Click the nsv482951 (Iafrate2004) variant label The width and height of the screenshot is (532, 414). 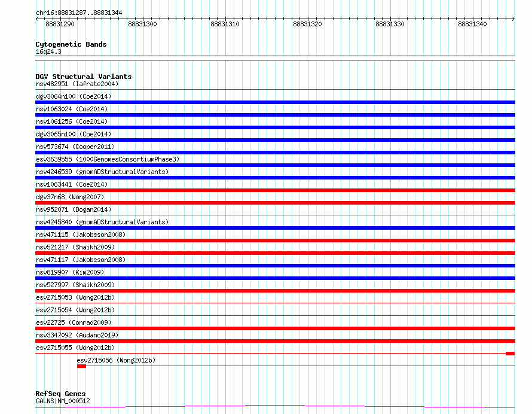pyautogui.click(x=77, y=84)
